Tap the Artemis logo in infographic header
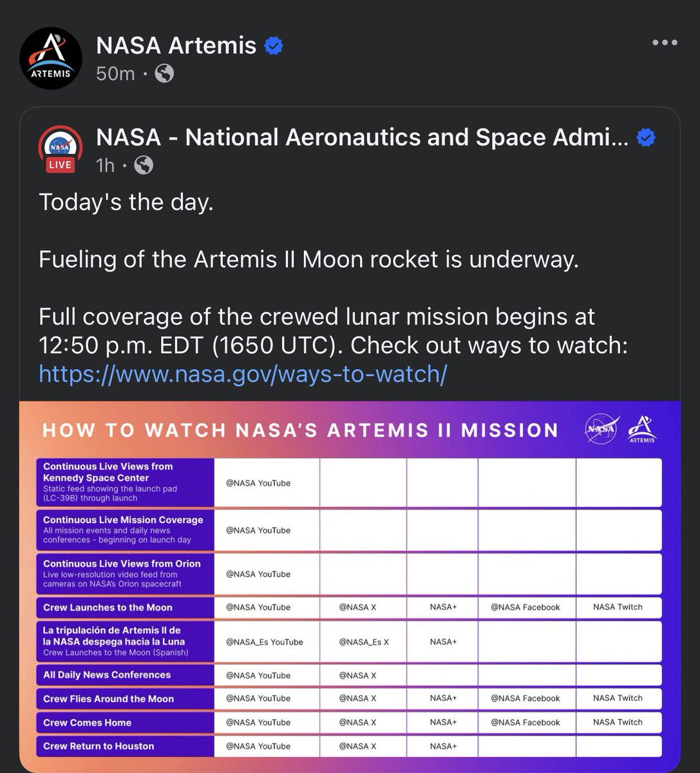Screen dimensions: 700x773 tap(642, 429)
